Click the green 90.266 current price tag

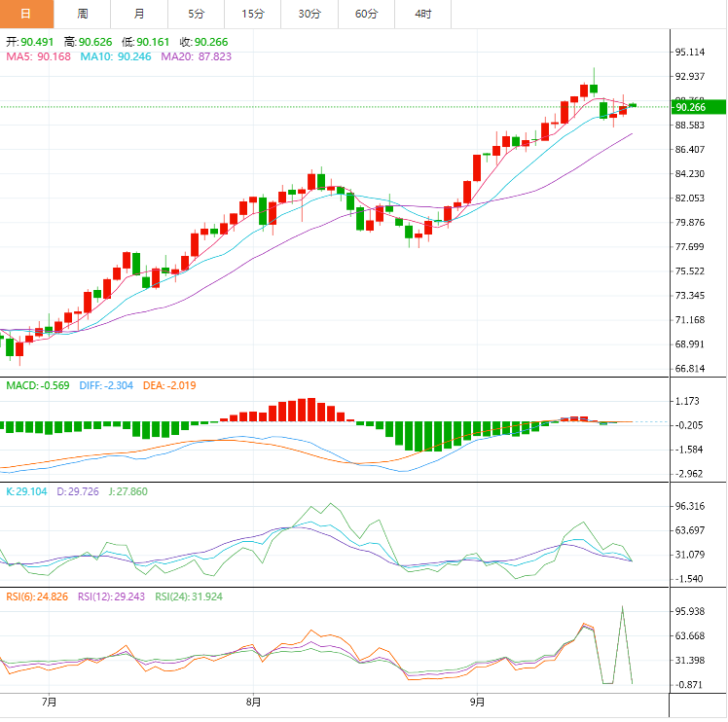(698, 107)
